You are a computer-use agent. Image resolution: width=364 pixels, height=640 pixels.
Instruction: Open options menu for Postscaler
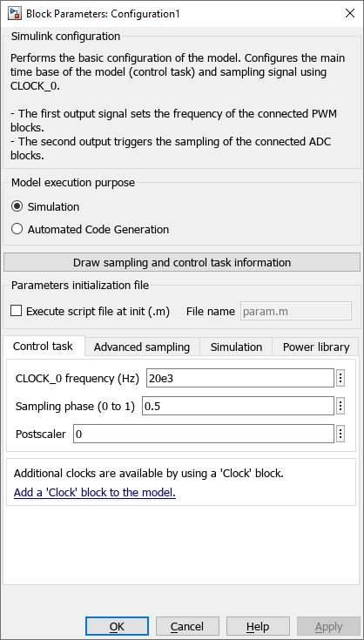click(x=340, y=434)
